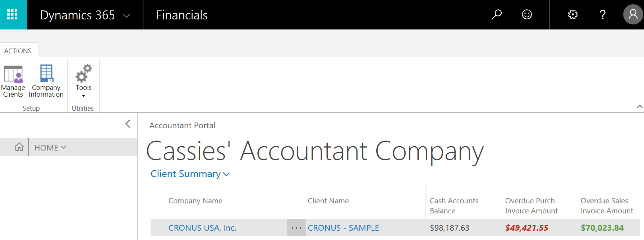Open the Dynamics 365 apps dropdown
Screen dimensions: 644x240
click(126, 16)
